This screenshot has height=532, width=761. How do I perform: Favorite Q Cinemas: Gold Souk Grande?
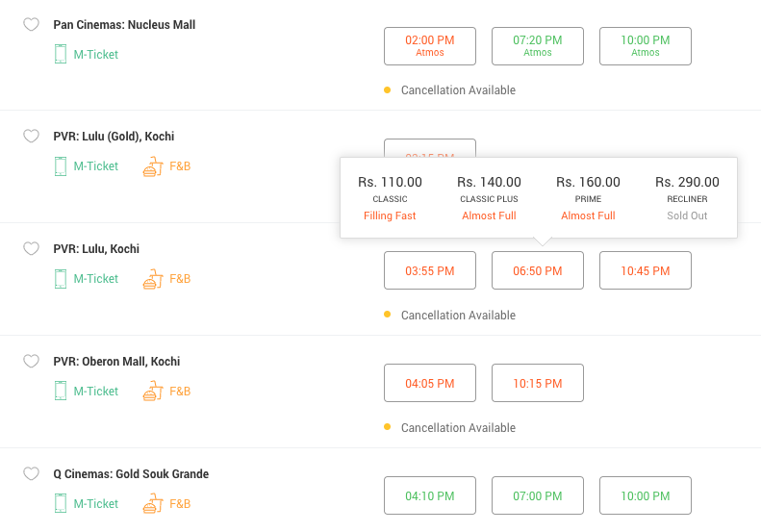[x=31, y=474]
